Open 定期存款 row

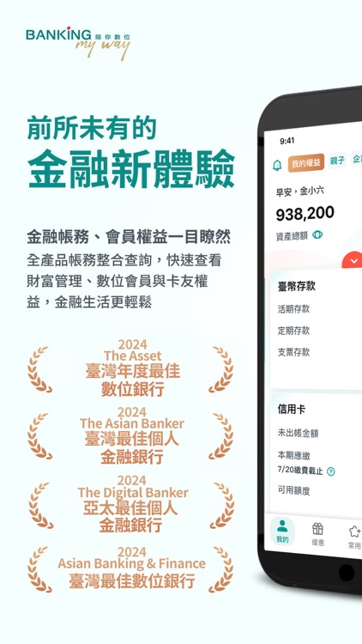pyautogui.click(x=317, y=331)
